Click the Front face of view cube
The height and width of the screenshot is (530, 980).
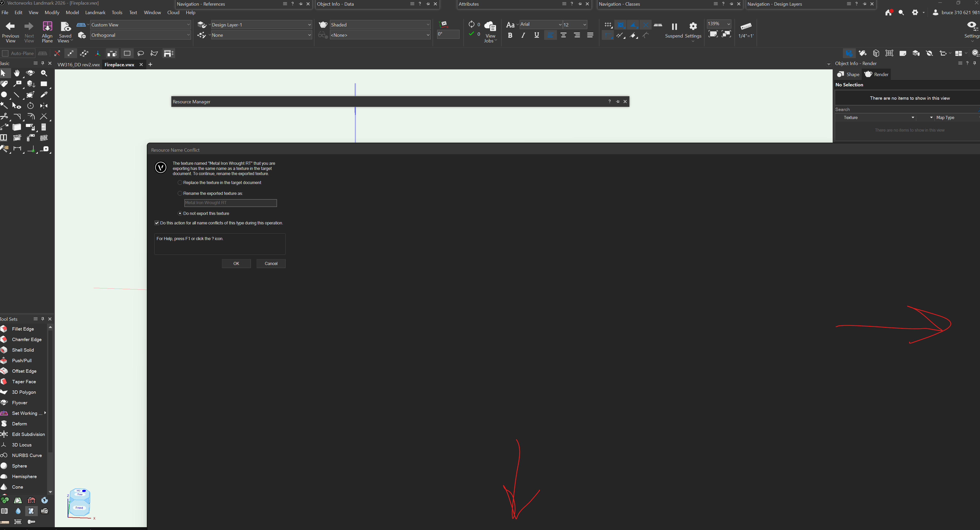point(79,508)
